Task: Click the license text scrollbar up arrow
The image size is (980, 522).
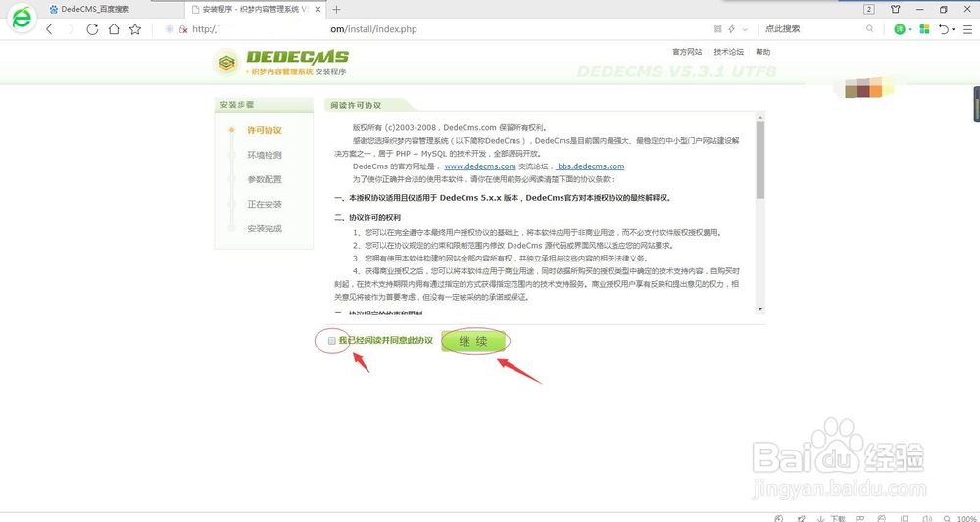Action: [760, 117]
